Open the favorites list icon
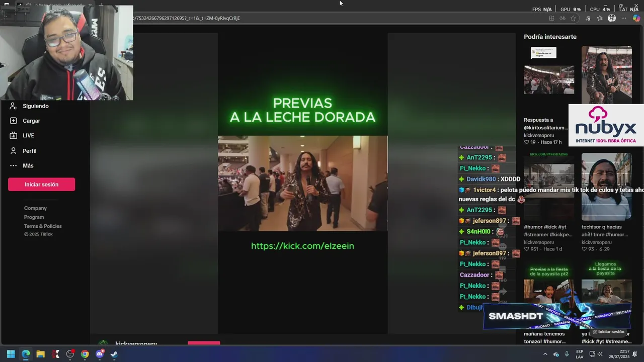This screenshot has width=644, height=362. [600, 18]
